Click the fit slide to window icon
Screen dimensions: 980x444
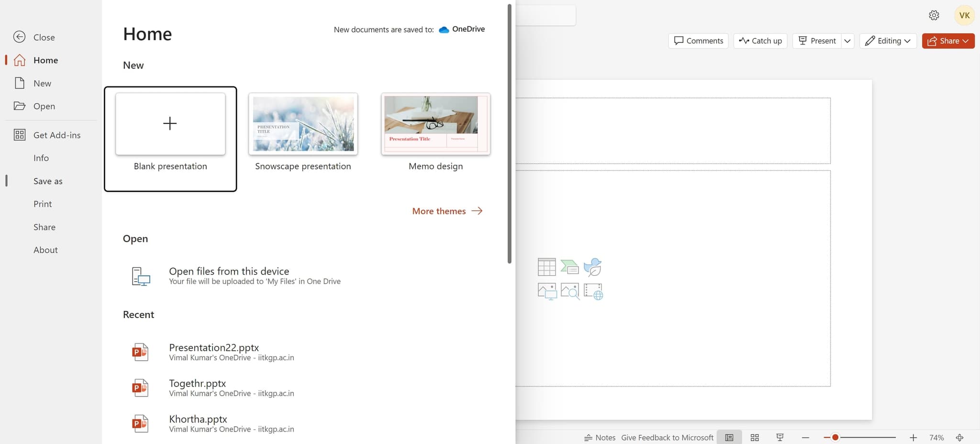(x=959, y=437)
